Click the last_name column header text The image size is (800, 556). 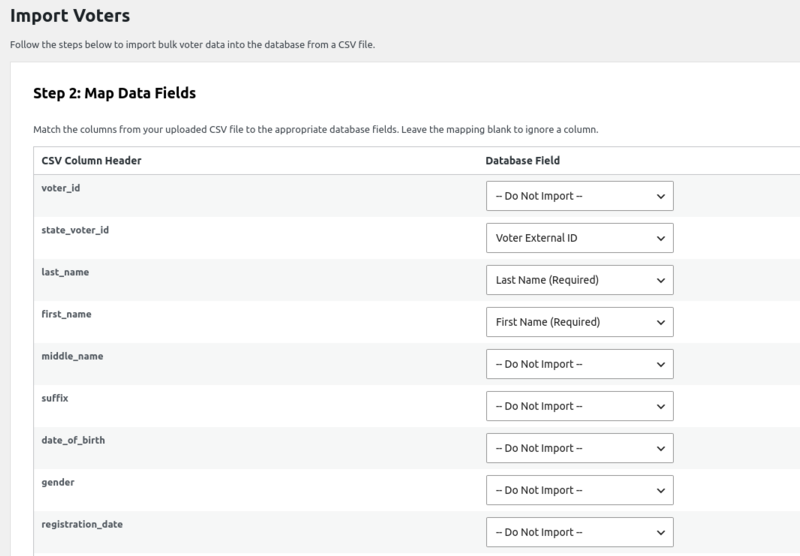65,272
